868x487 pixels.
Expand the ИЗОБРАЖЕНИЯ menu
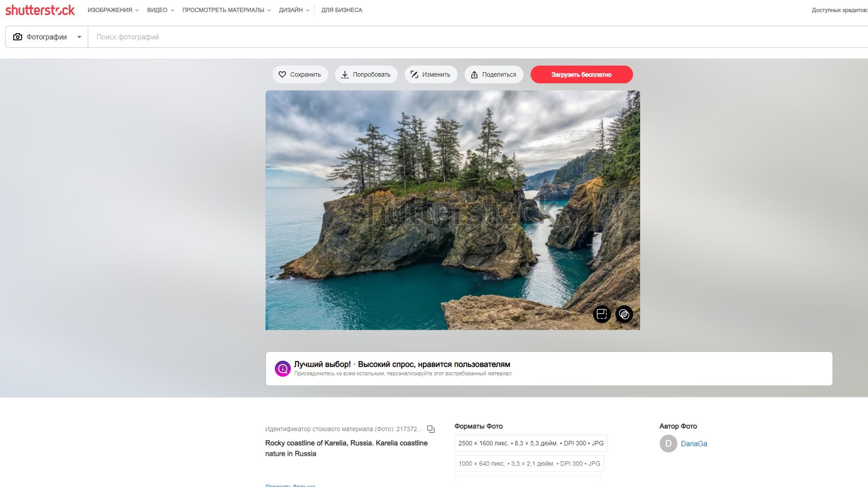click(113, 10)
